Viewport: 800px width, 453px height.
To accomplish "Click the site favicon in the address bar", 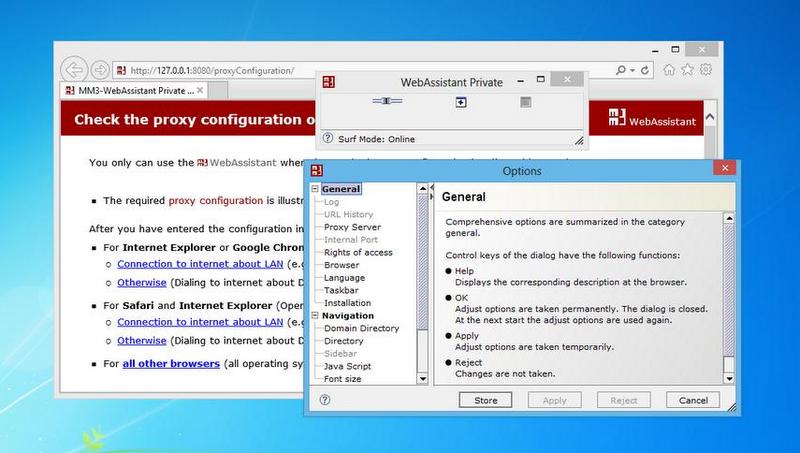I will coord(121,70).
